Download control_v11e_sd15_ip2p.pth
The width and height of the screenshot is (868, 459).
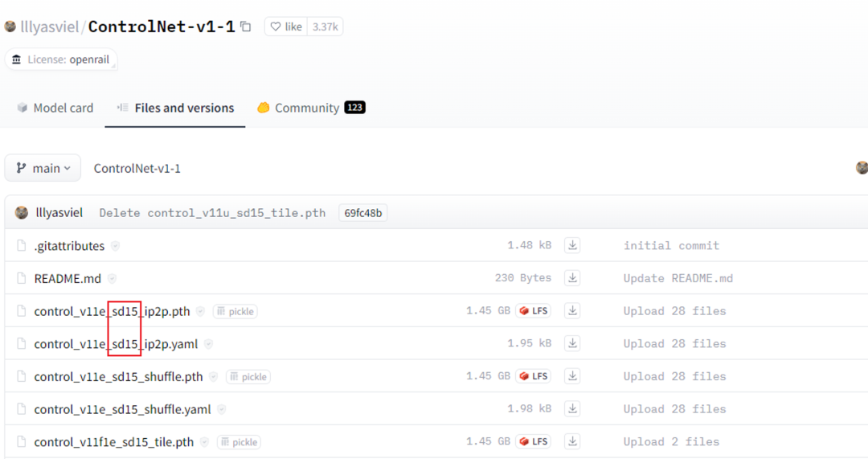(x=572, y=310)
